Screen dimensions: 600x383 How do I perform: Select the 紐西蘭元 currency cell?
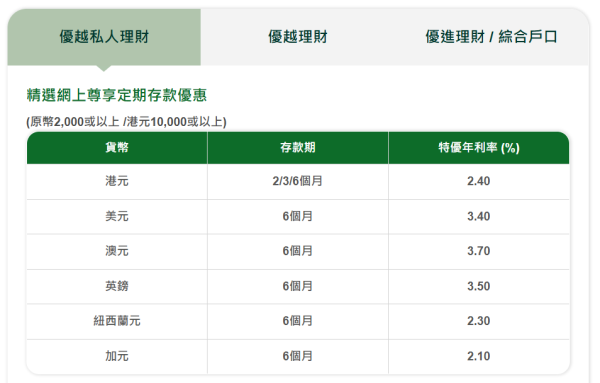coord(117,321)
